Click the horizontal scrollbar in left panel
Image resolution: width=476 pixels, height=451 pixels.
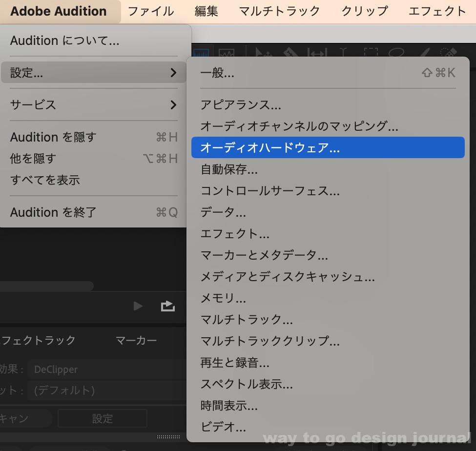tap(46, 286)
